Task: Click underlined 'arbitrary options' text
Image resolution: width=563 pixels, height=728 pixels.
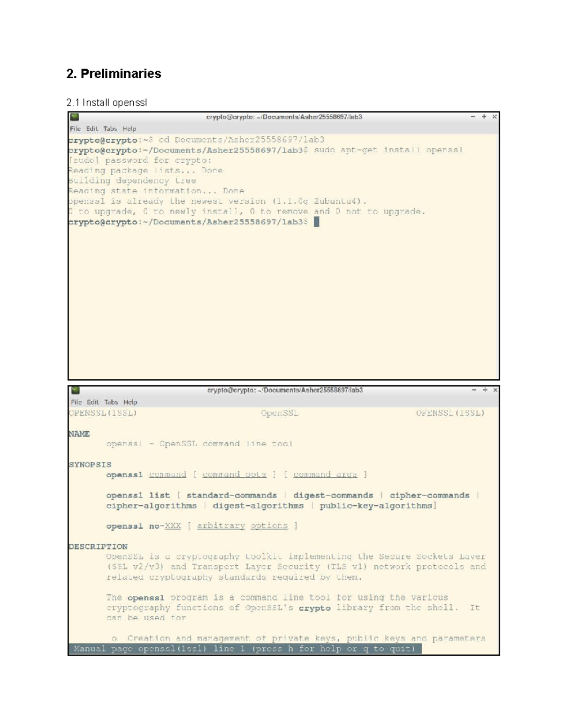Action: pos(242,526)
